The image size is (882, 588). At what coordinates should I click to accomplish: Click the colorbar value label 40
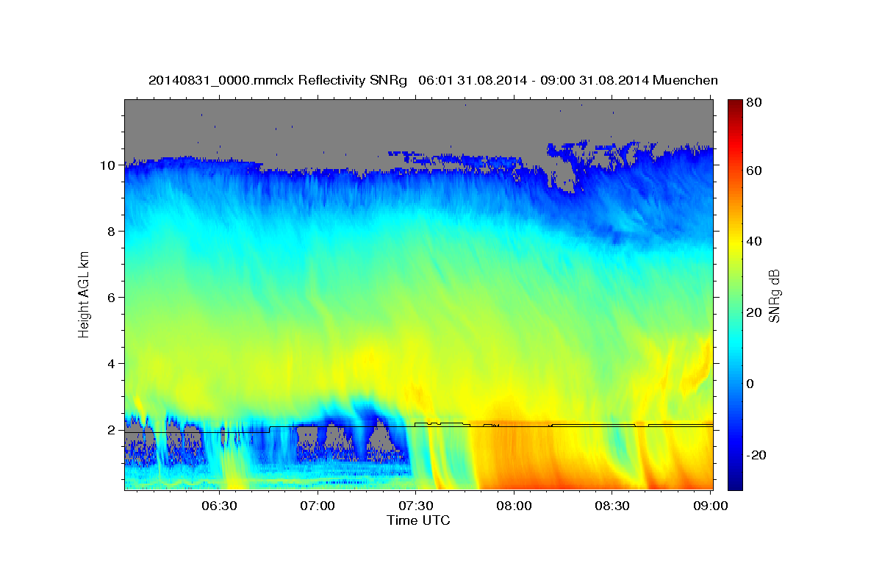pyautogui.click(x=756, y=241)
